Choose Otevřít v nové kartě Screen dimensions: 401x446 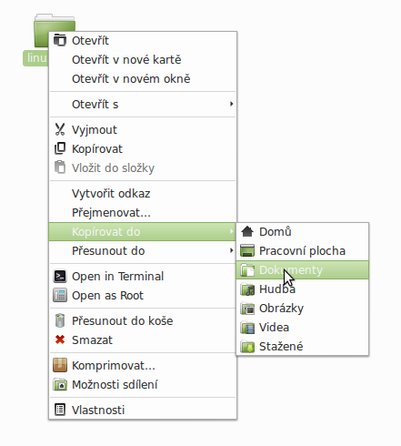[x=127, y=60]
